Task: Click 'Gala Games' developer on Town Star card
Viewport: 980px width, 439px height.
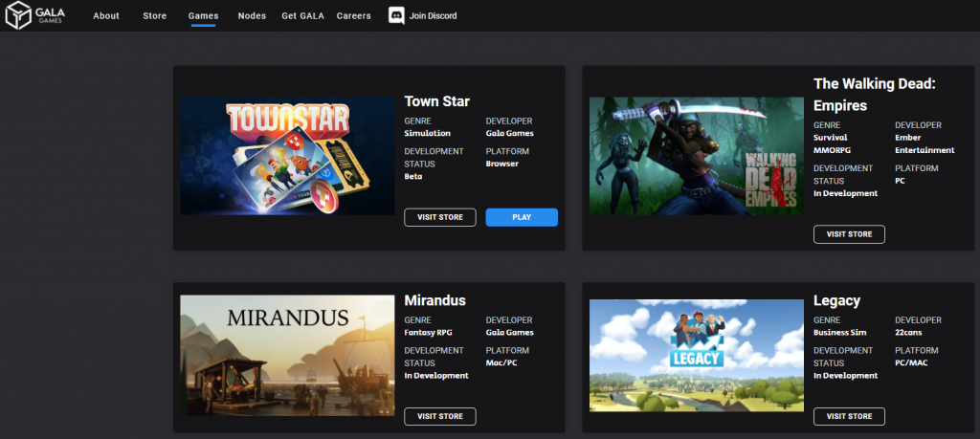Action: [510, 133]
